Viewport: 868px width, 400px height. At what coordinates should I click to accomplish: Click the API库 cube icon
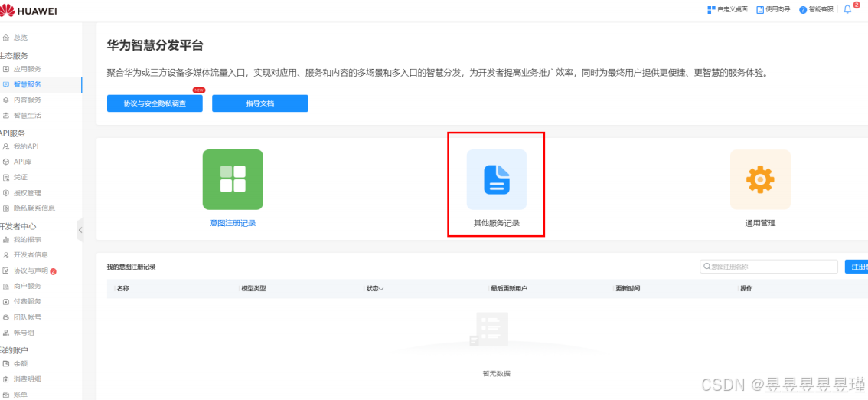click(6, 162)
